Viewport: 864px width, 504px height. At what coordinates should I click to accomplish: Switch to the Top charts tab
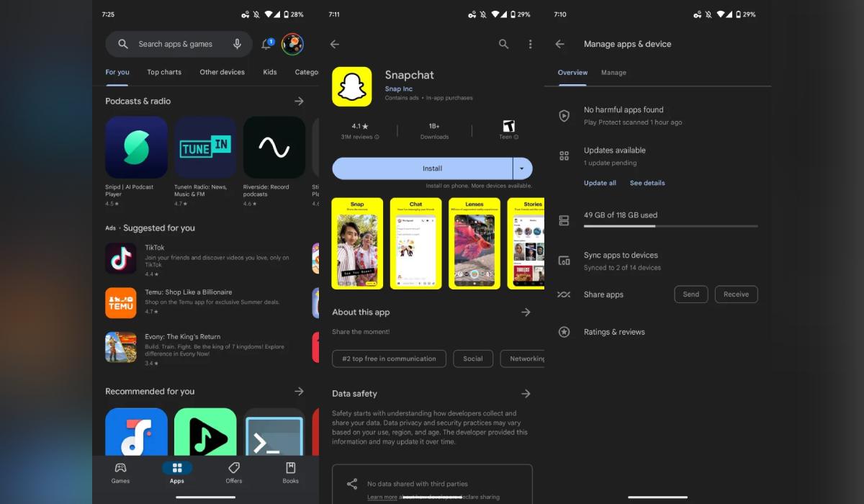pos(164,72)
